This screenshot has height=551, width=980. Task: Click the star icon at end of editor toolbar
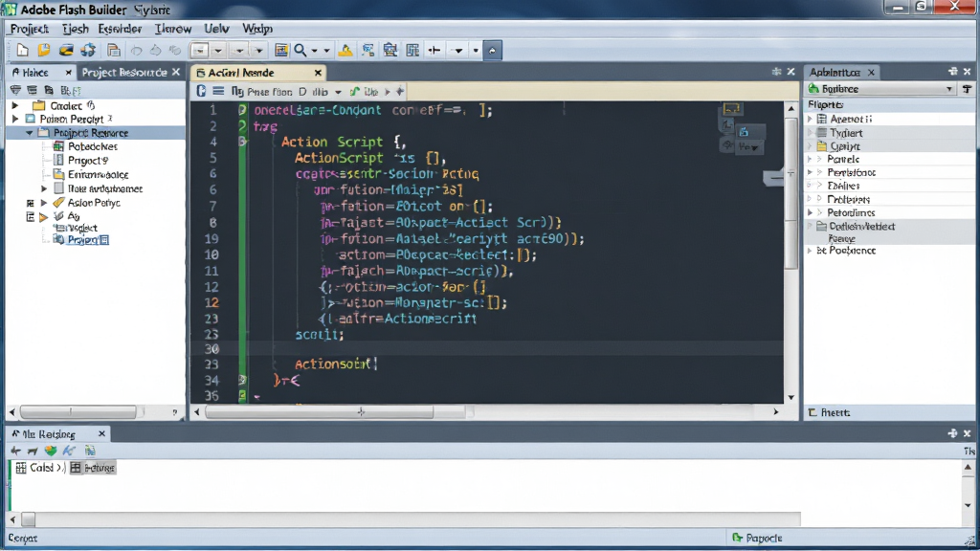coord(400,92)
